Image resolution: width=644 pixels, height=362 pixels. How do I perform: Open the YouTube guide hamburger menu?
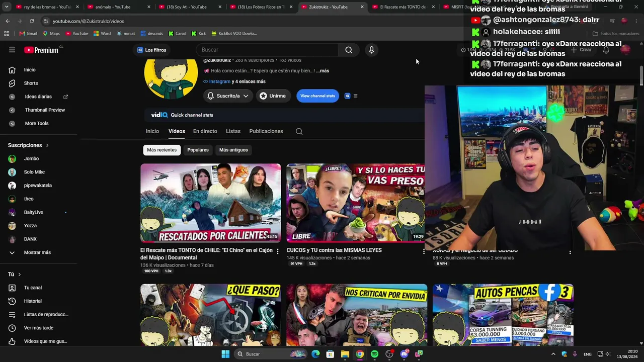[12, 50]
